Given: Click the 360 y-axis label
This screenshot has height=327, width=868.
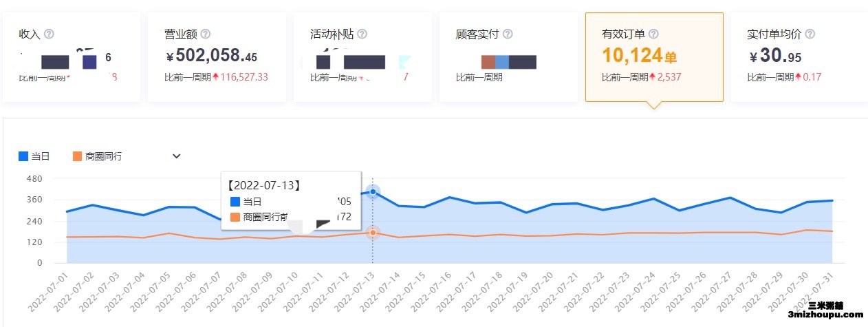Looking at the screenshot, I should coord(34,200).
